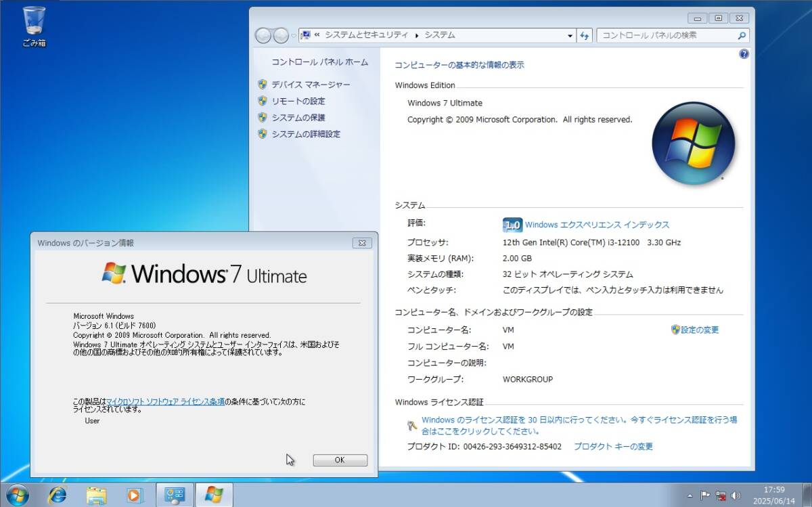Maximize the System control panel window
This screenshot has width=812, height=507.
(x=718, y=18)
